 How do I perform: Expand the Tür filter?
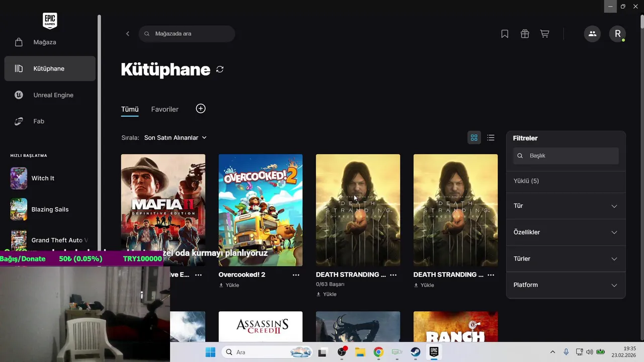pyautogui.click(x=566, y=206)
